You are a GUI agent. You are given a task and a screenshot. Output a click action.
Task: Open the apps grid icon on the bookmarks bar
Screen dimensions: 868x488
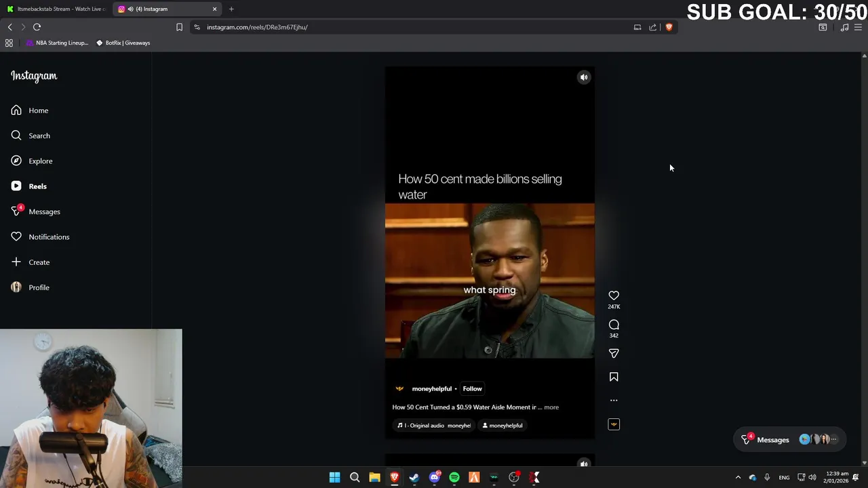[9, 43]
